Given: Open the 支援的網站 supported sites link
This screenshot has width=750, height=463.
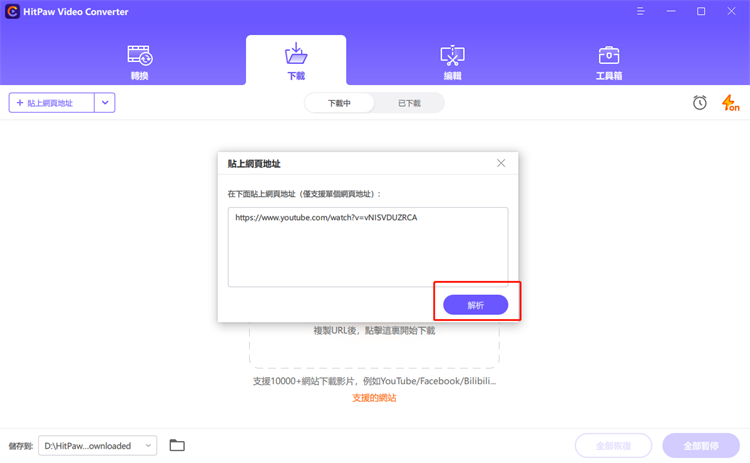Looking at the screenshot, I should (374, 398).
